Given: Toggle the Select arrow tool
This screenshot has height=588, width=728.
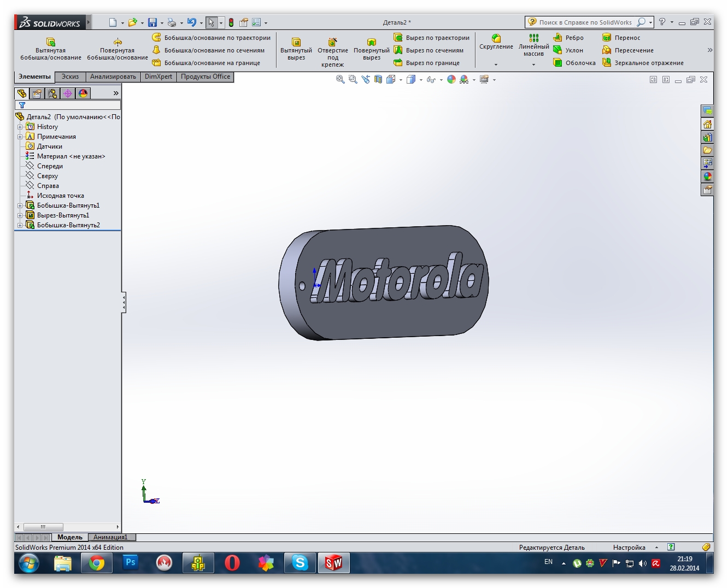Looking at the screenshot, I should click(x=212, y=22).
